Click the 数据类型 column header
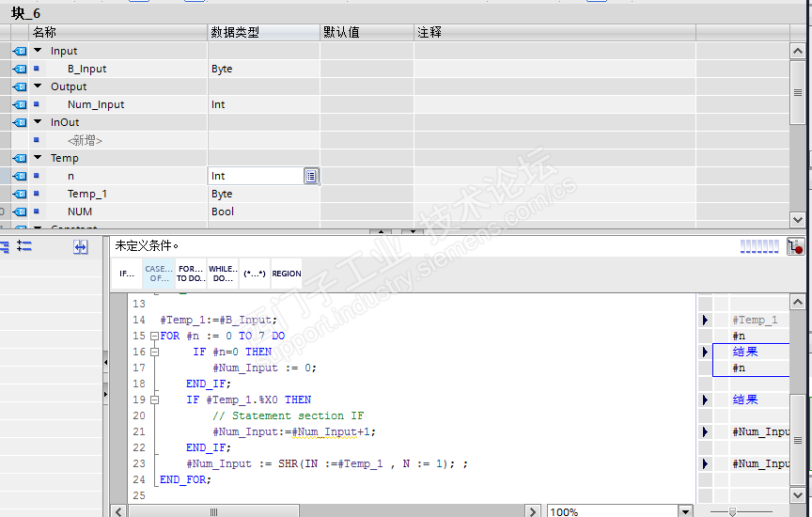 coord(264,32)
